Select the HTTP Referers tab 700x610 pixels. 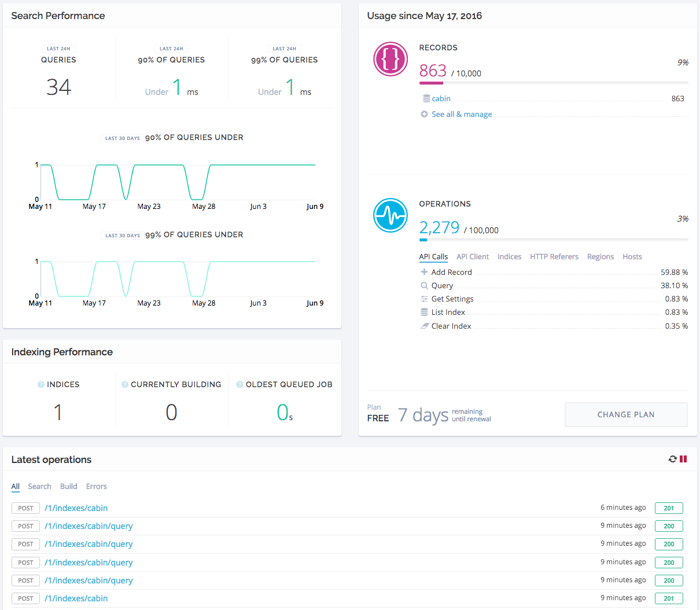(554, 256)
